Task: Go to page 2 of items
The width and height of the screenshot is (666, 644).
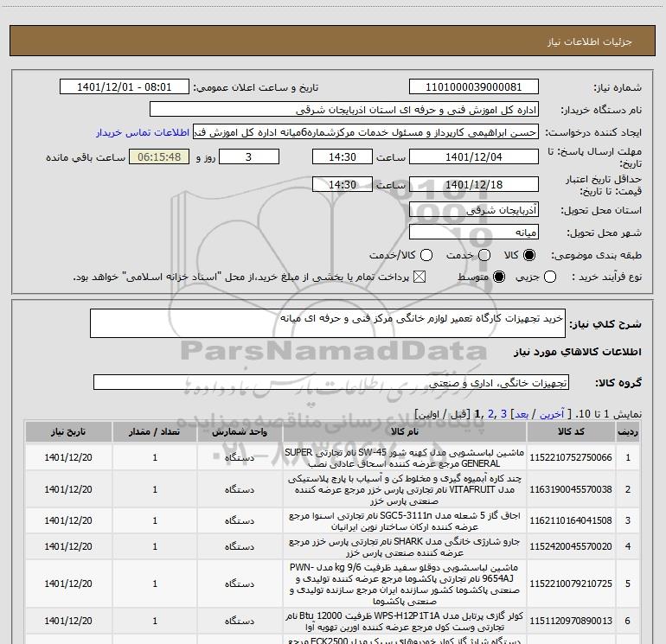Action: [x=491, y=414]
